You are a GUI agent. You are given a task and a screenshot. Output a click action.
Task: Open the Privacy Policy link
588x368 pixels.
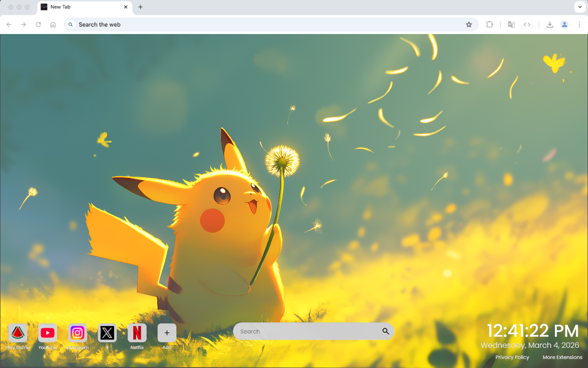tap(512, 357)
